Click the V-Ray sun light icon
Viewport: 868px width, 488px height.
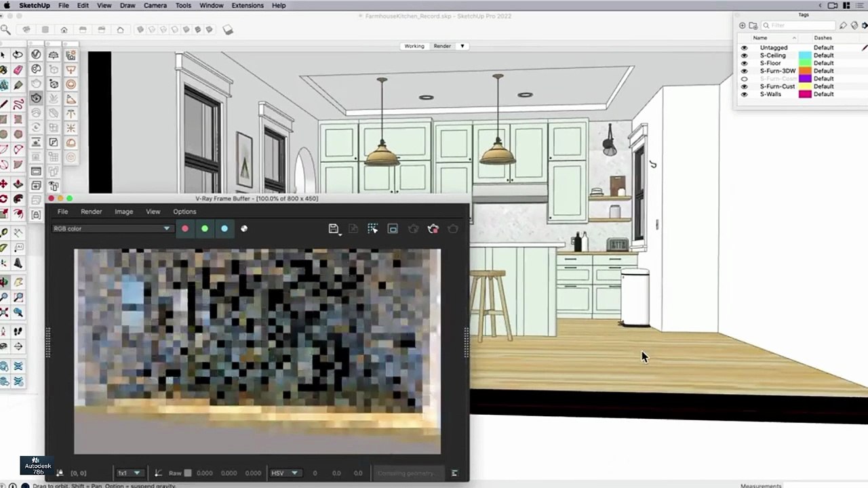[71, 55]
